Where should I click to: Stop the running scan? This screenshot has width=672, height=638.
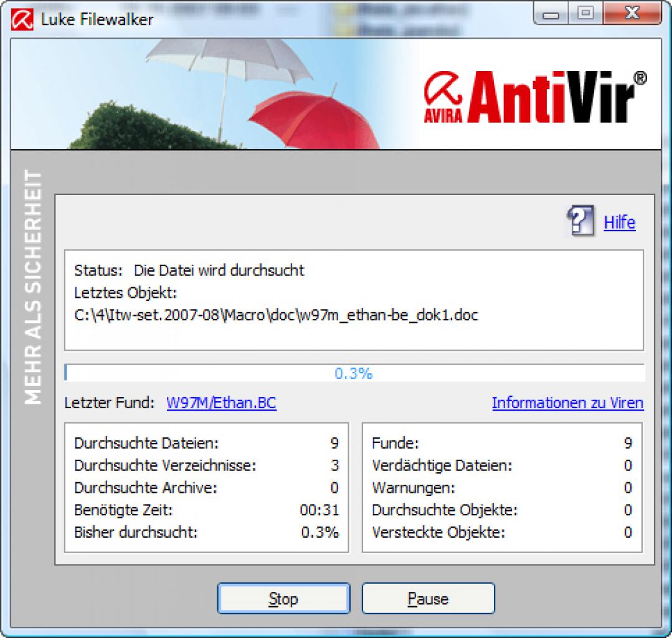(x=283, y=599)
